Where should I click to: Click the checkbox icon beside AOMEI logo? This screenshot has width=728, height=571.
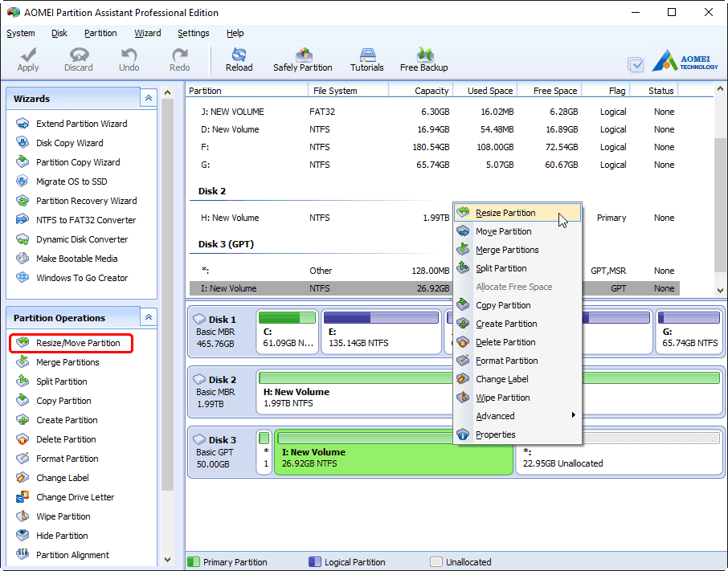coord(636,64)
